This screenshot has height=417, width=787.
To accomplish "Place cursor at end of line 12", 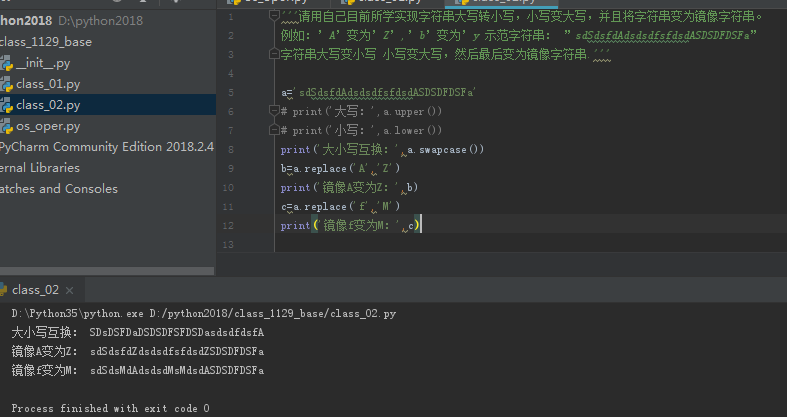I will coord(424,226).
